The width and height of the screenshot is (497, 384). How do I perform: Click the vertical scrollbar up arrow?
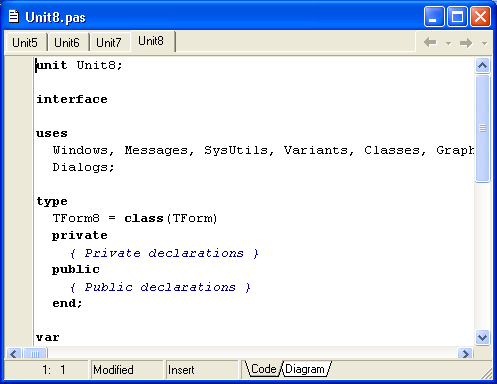pyautogui.click(x=482, y=65)
